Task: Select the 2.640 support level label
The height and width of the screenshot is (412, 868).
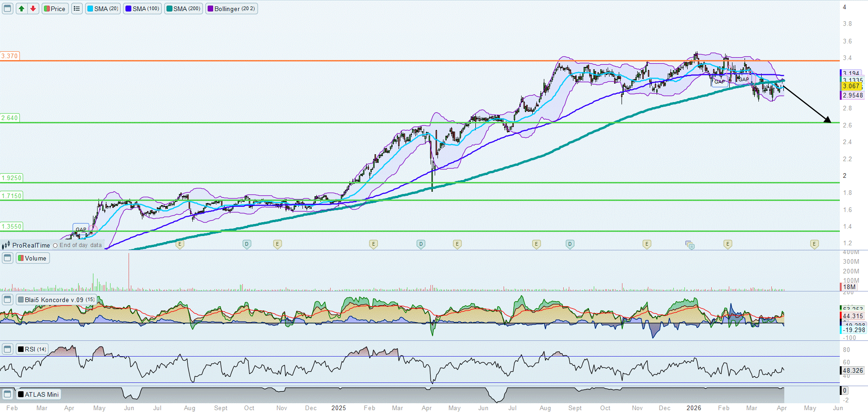Action: click(x=10, y=118)
